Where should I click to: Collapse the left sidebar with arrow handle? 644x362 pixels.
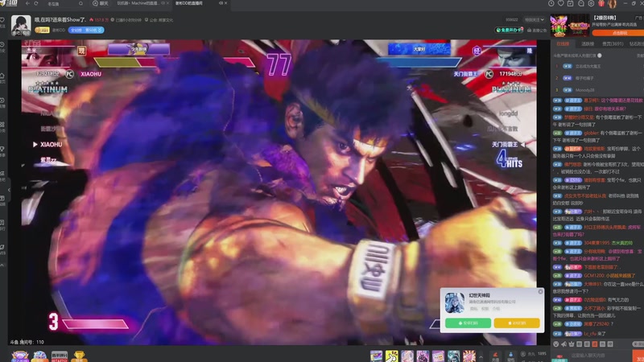(x=9, y=190)
